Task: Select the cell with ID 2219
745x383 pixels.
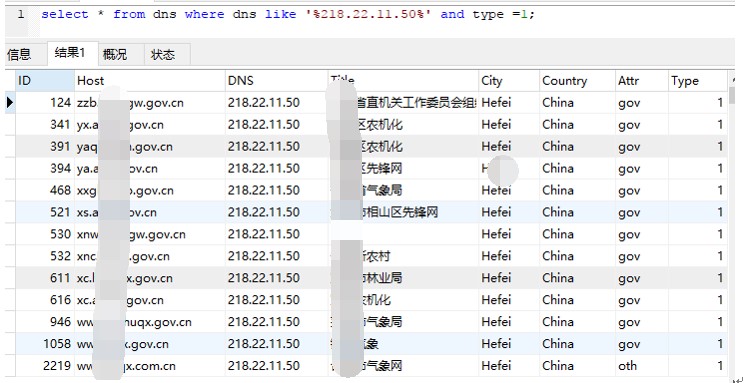Action: click(x=45, y=365)
